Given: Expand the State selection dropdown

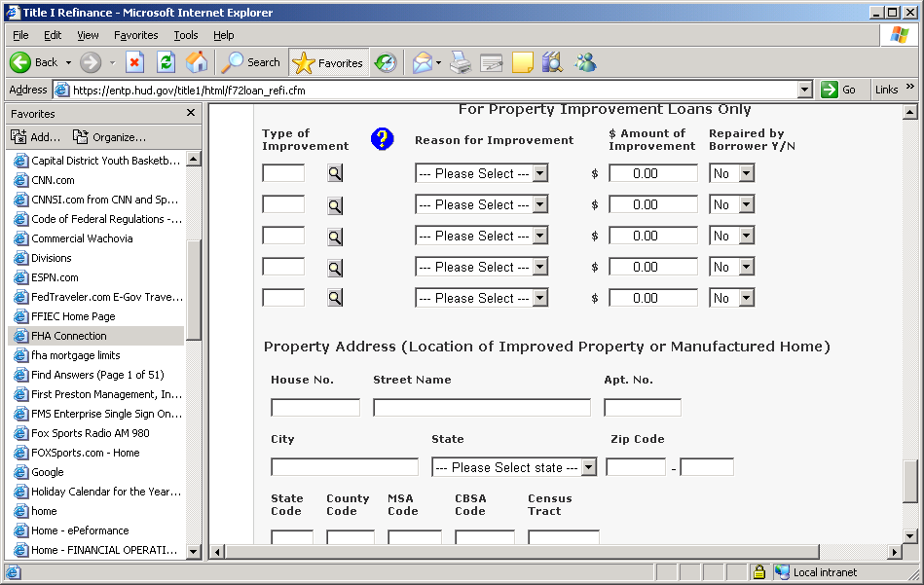Looking at the screenshot, I should 514,467.
